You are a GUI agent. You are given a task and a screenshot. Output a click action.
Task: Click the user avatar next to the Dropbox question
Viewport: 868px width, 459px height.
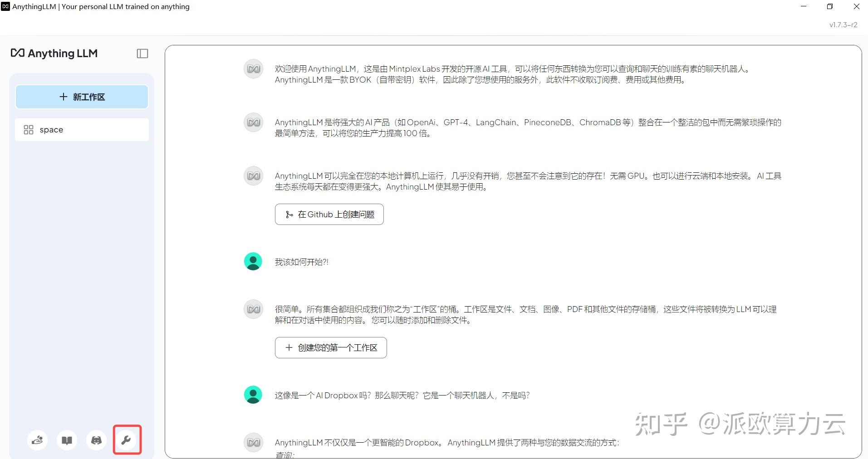coord(253,395)
